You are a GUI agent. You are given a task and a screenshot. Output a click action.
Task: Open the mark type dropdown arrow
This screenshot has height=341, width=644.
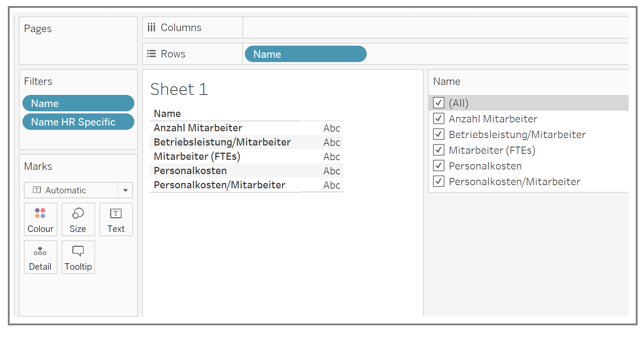[125, 190]
